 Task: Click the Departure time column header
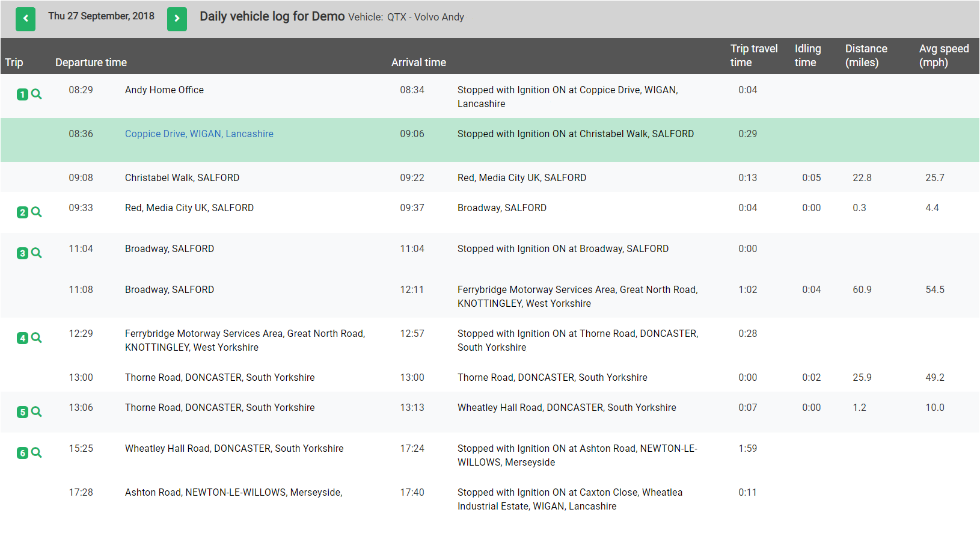[x=91, y=63]
